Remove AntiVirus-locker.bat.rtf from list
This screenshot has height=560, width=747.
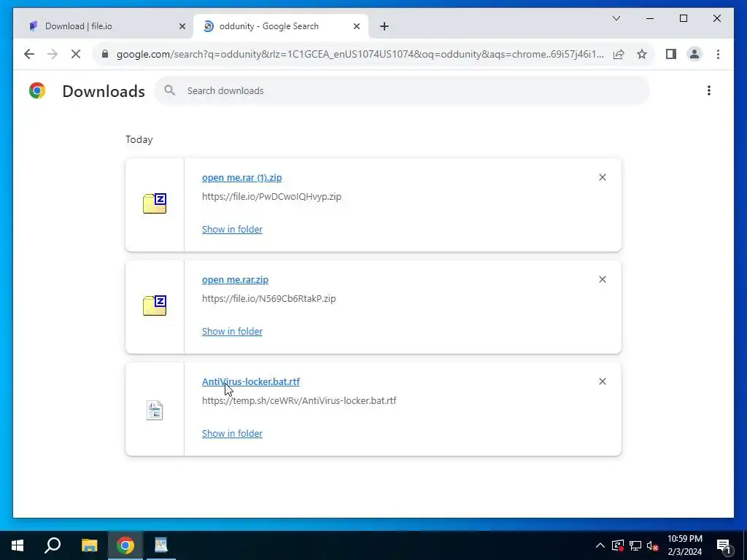pyautogui.click(x=602, y=381)
